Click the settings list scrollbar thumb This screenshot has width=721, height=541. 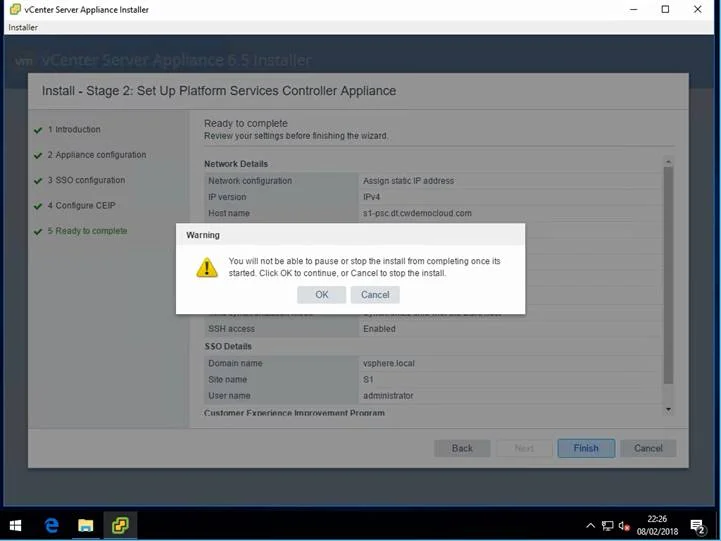click(x=668, y=275)
